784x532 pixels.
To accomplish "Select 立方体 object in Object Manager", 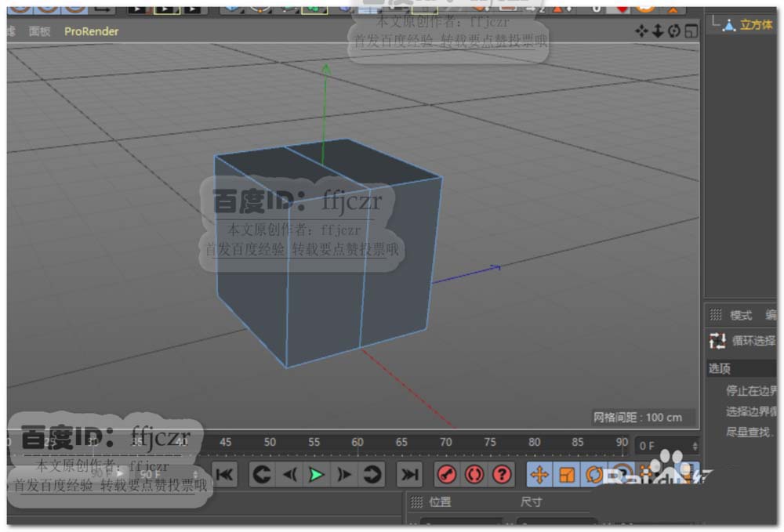I will 756,24.
